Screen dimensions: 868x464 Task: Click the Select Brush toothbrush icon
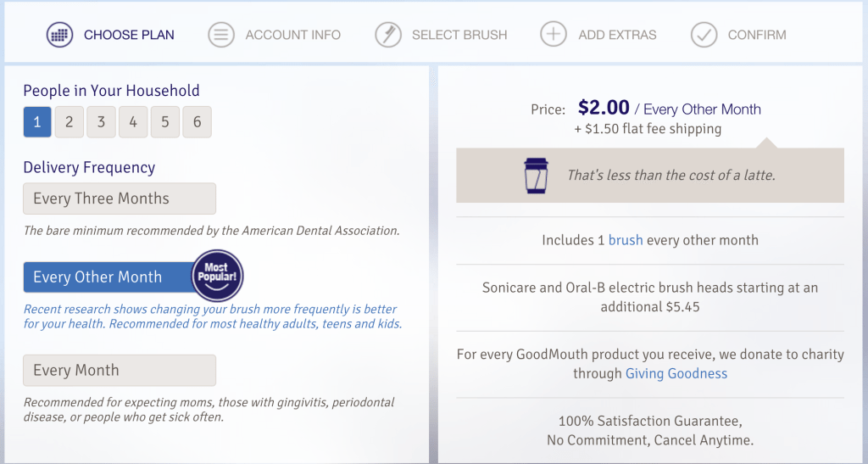pyautogui.click(x=388, y=34)
